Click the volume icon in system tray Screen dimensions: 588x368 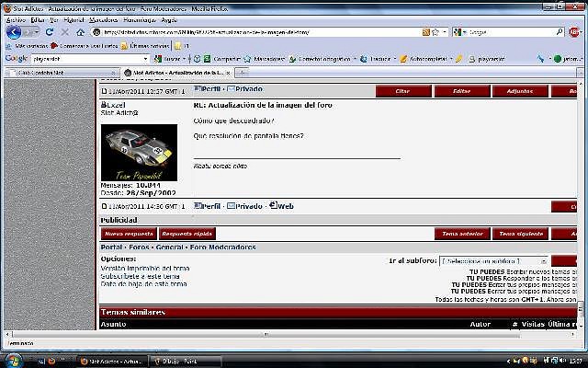(563, 361)
